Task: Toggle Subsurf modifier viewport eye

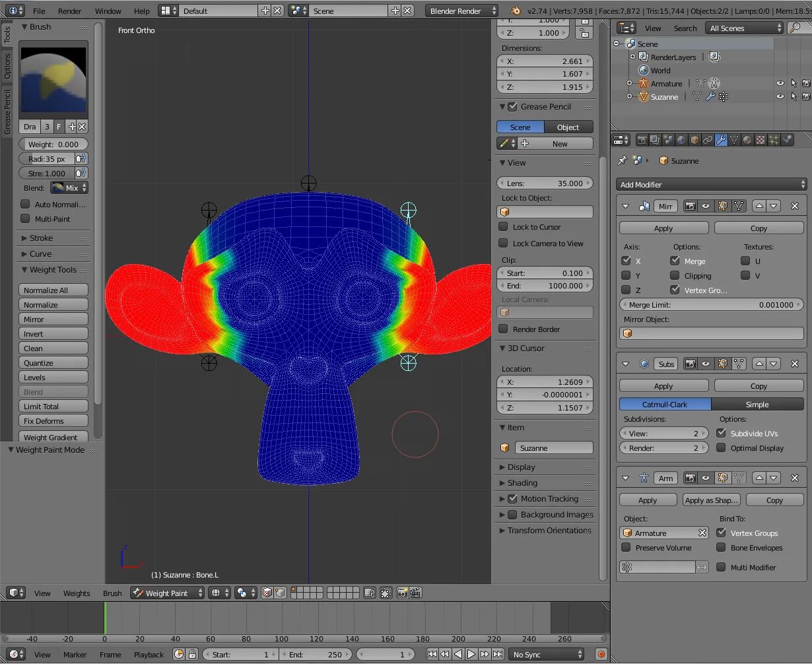Action: tap(706, 364)
